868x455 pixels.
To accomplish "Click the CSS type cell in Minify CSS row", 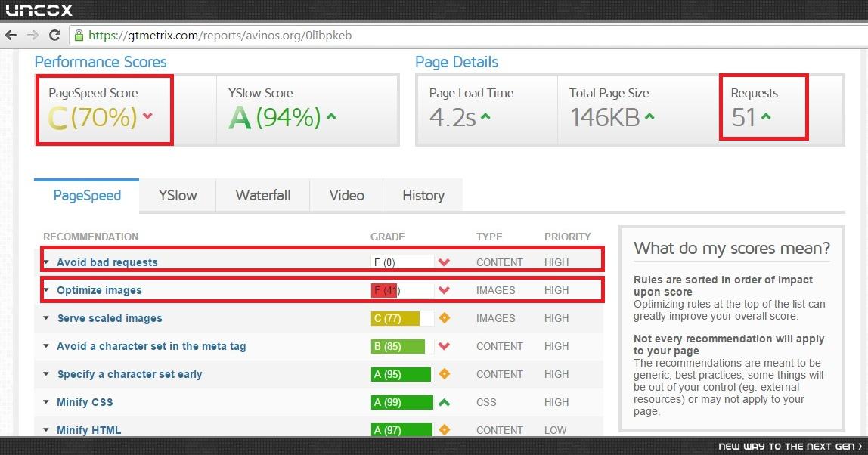I will [x=486, y=402].
